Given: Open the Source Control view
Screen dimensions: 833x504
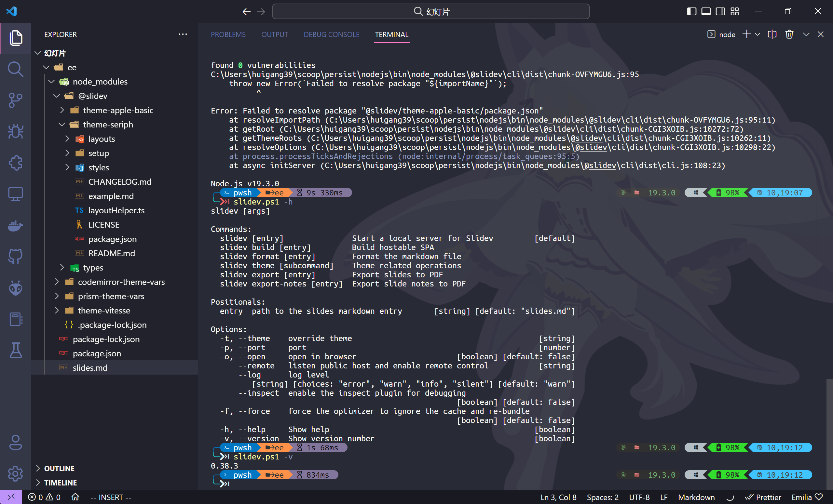Looking at the screenshot, I should tap(16, 100).
